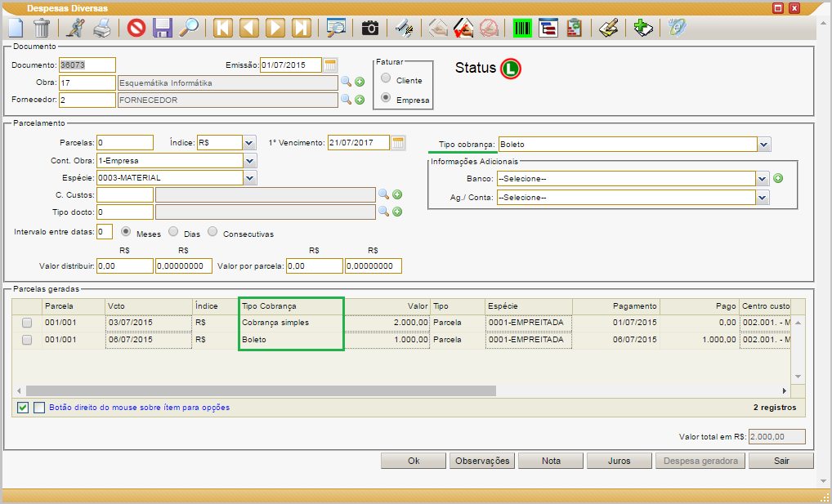Click the grid's vertical scroll down arrow
832x504 pixels.
pyautogui.click(x=798, y=377)
